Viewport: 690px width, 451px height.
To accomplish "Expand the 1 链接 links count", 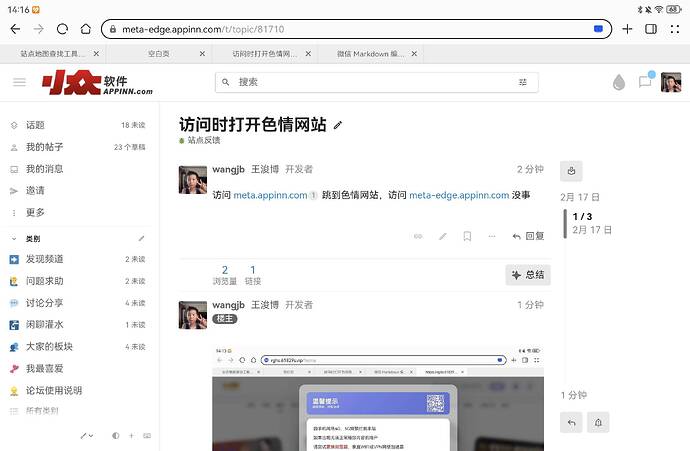I will (x=253, y=275).
